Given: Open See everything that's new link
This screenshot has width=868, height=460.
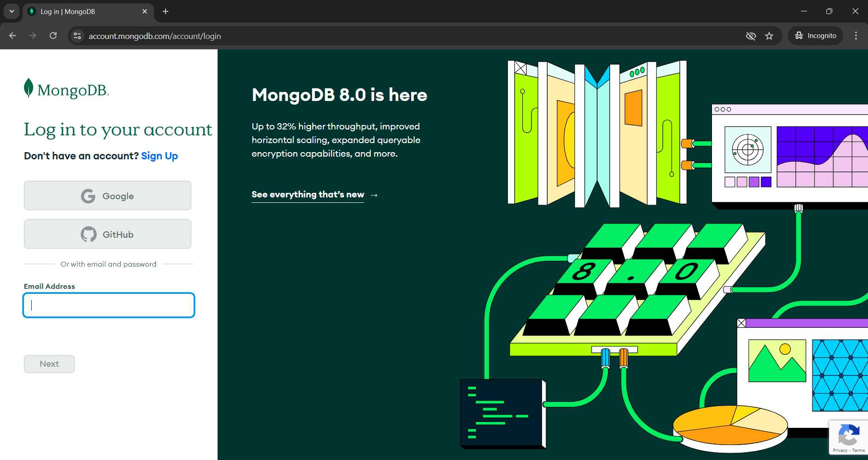Looking at the screenshot, I should 308,195.
